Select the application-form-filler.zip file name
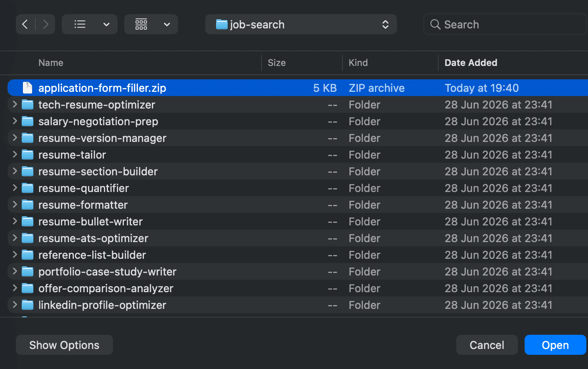 tap(102, 88)
